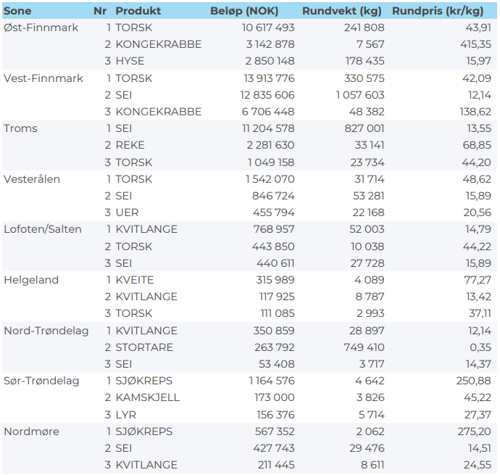Select the Rundvekt (kg) column header
The height and width of the screenshot is (475, 500).
point(342,11)
